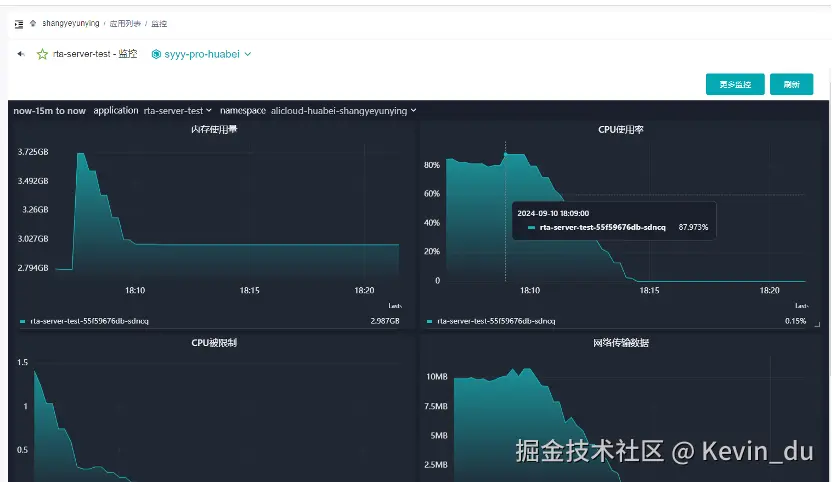Click the 更多监控 button
The height and width of the screenshot is (482, 832).
point(735,84)
